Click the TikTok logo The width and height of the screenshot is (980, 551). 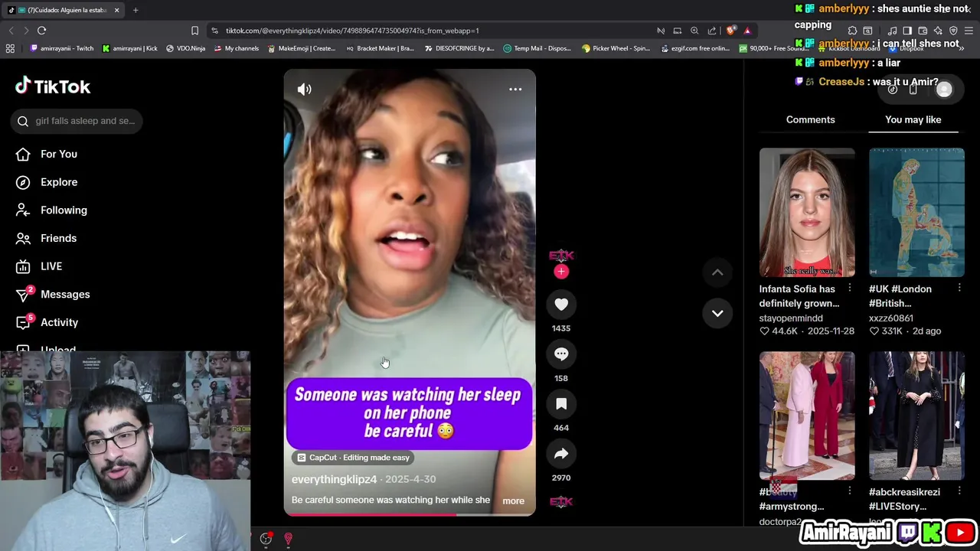(x=53, y=86)
